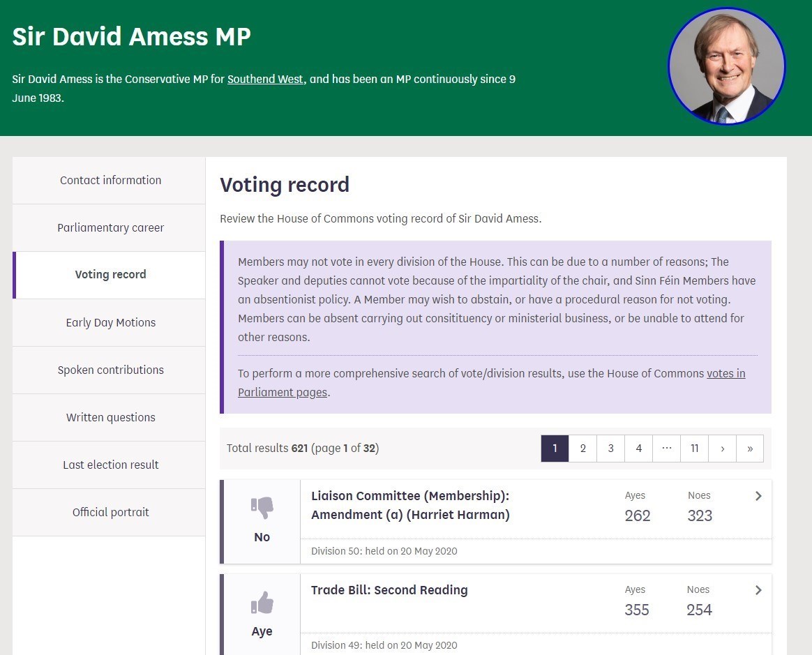The width and height of the screenshot is (812, 655).
Task: Select the Early Day Motions tab
Action: pos(110,322)
